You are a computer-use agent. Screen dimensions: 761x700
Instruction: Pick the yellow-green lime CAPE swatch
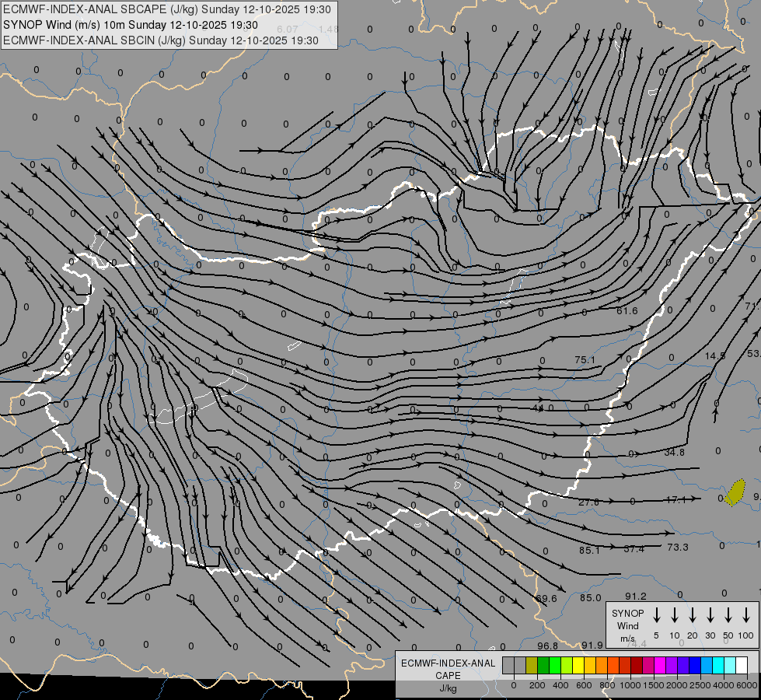567,665
